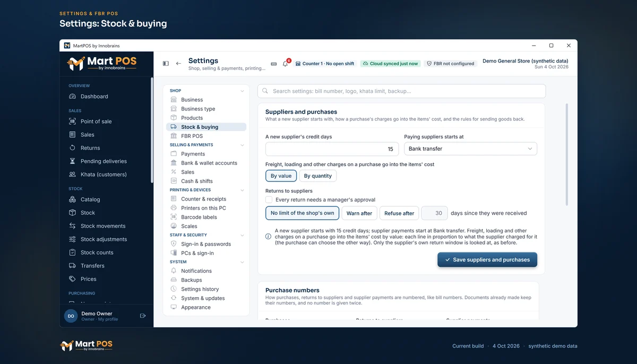This screenshot has width=637, height=364.
Task: Open Catalog in the sidebar
Action: pos(106,200)
